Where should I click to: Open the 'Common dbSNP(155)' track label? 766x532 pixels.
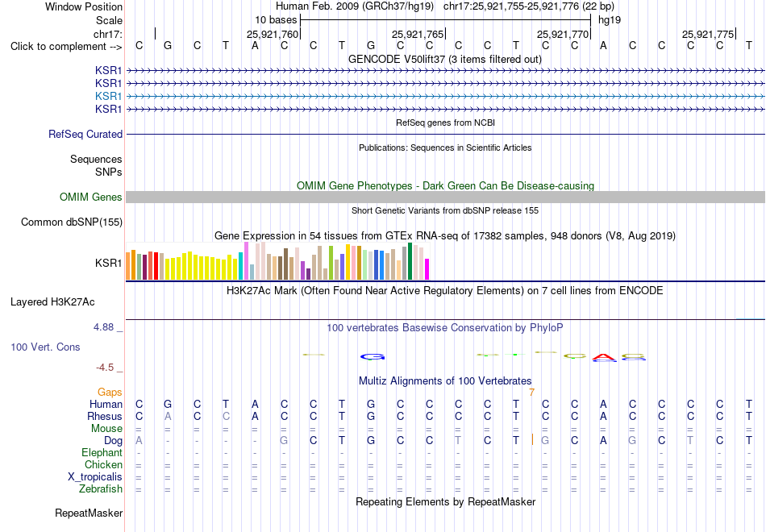coord(72,222)
